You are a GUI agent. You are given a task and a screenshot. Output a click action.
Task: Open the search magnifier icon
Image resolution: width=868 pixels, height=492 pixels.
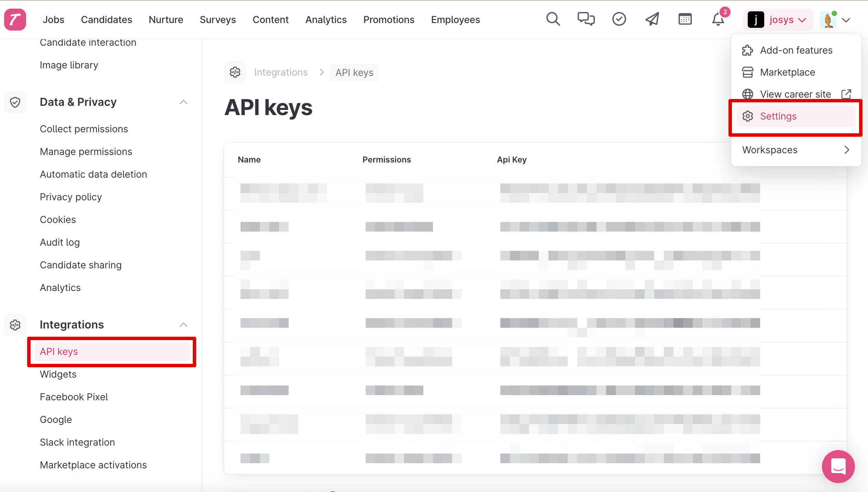click(553, 19)
